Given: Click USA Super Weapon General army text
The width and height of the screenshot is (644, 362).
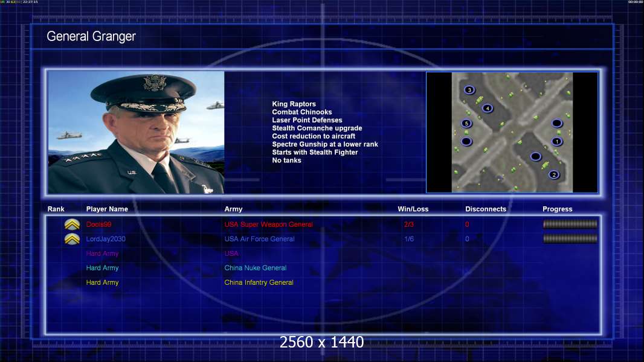Looking at the screenshot, I should 269,224.
